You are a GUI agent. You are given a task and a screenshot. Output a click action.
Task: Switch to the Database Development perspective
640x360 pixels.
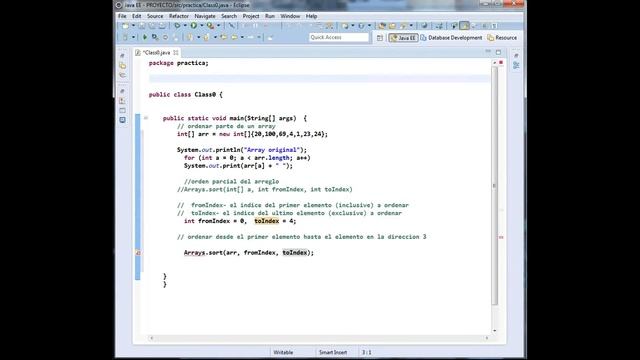451,38
